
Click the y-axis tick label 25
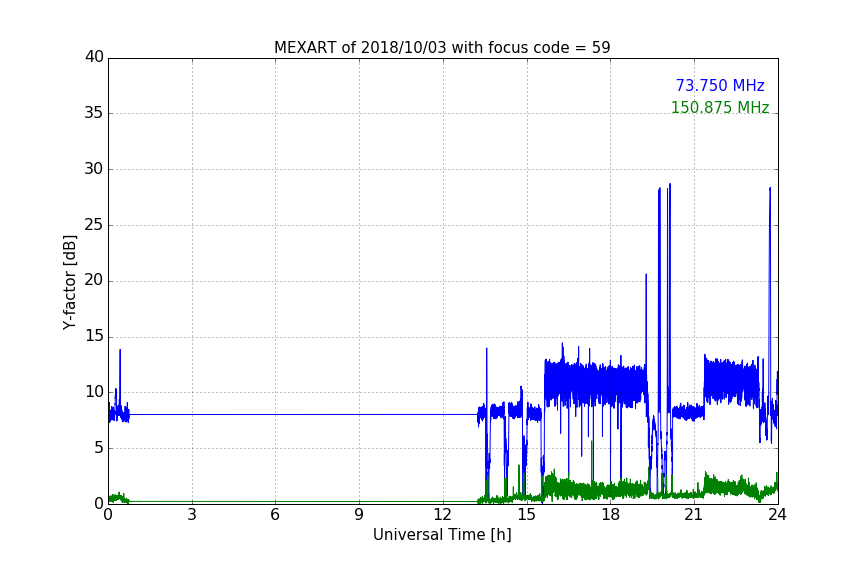pos(94,225)
